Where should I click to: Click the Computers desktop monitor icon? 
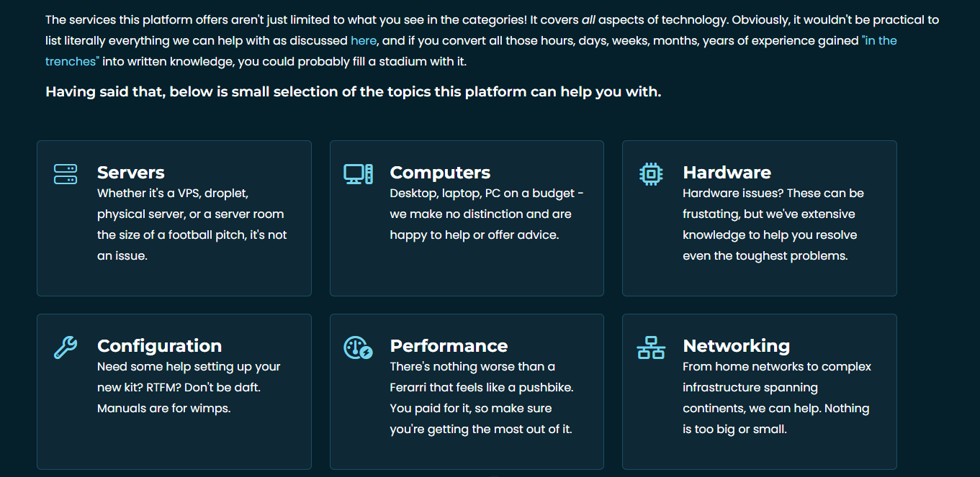[x=358, y=174]
